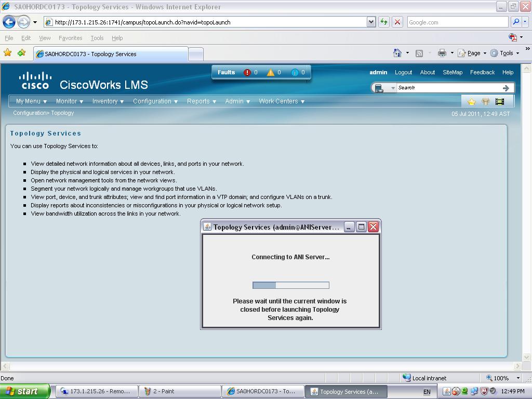Click the browser Home icon
The image size is (532, 399).
tap(397, 53)
